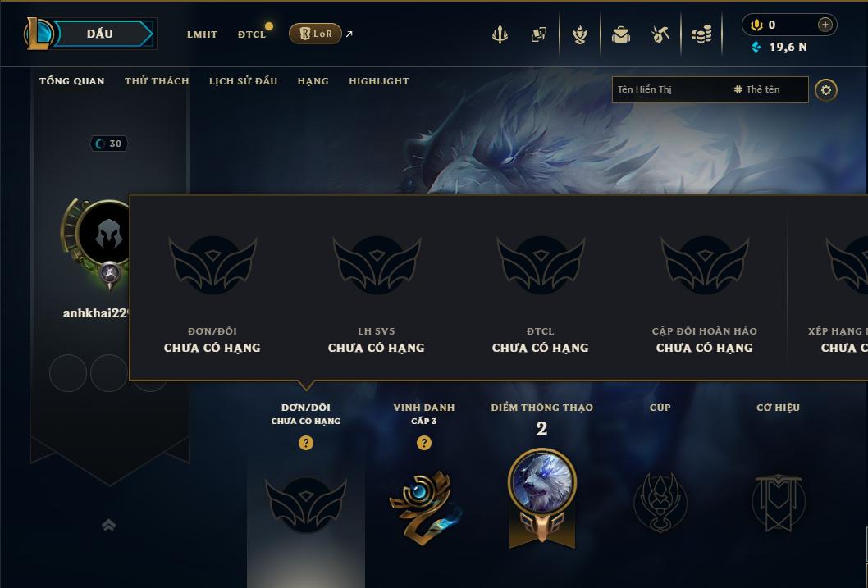Select the Volibear mastery emblem
The height and width of the screenshot is (588, 868).
(542, 496)
